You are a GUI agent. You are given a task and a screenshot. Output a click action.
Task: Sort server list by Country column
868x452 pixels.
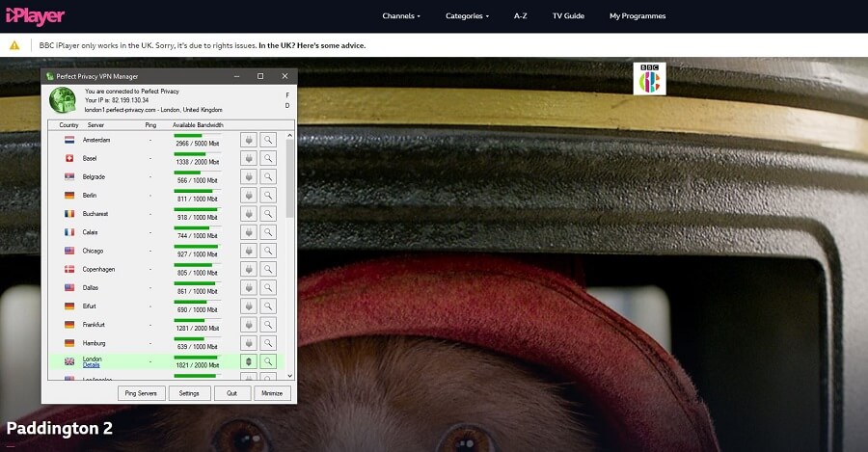click(x=68, y=125)
